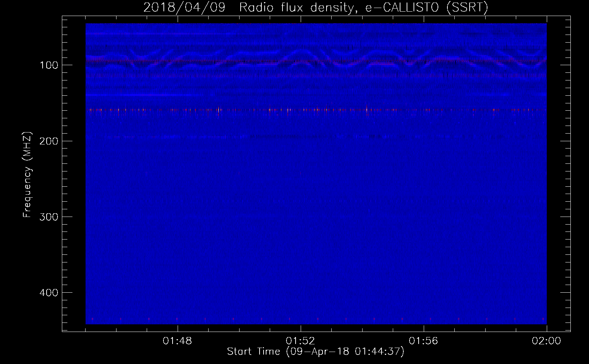Click the 200 MHz frequency tick label
Image resolution: width=589 pixels, height=364 pixels.
49,141
